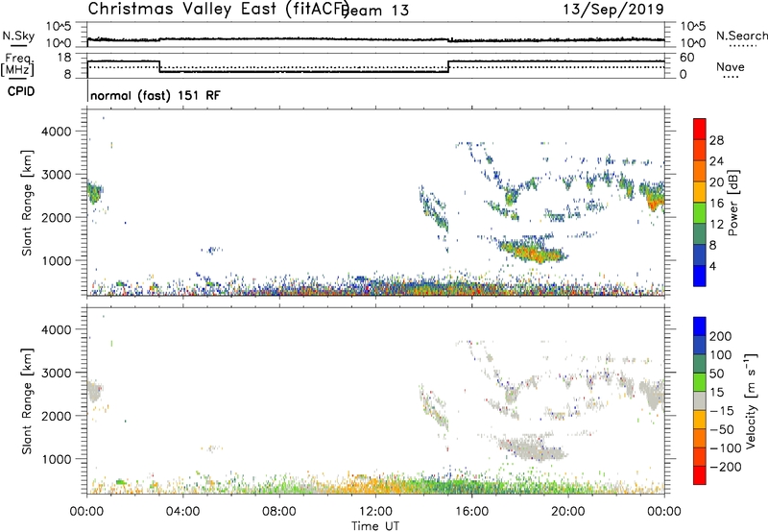Click the 'normal (fast) 151 RF' text
Image resolution: width=768 pixels, height=532 pixels.
click(156, 95)
